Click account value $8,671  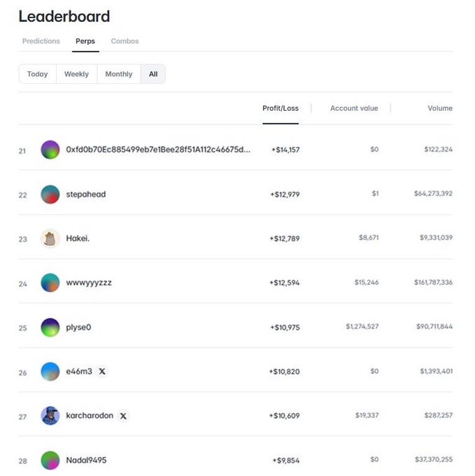pyautogui.click(x=369, y=237)
